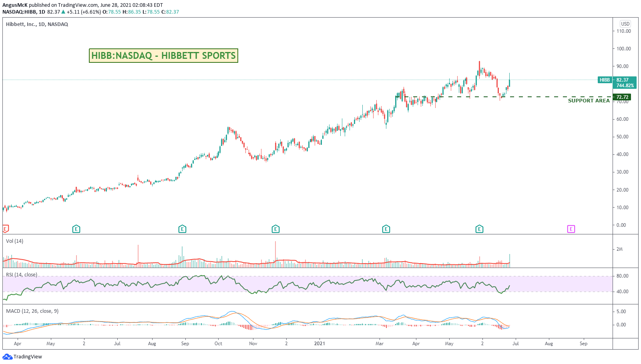Viewport: 641px width, 364px height.
Task: Click the green earnings marker in March 2021
Action: pyautogui.click(x=386, y=229)
